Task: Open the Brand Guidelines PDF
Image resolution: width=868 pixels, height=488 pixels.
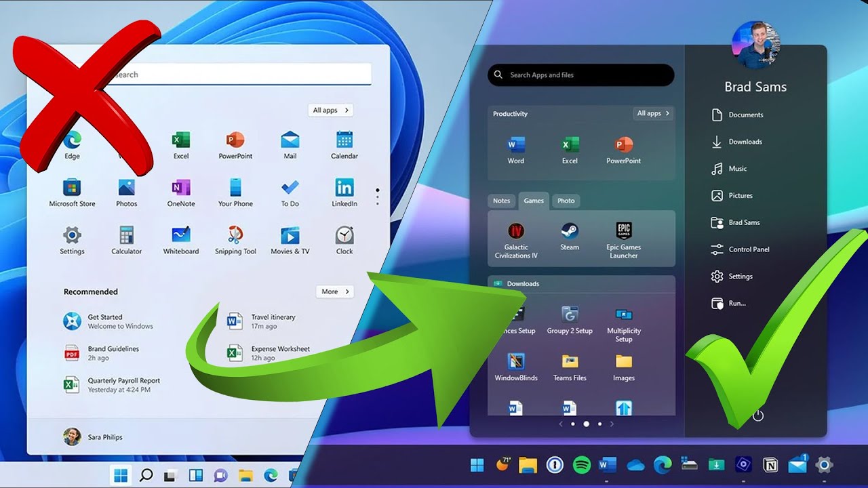Action: (102, 353)
